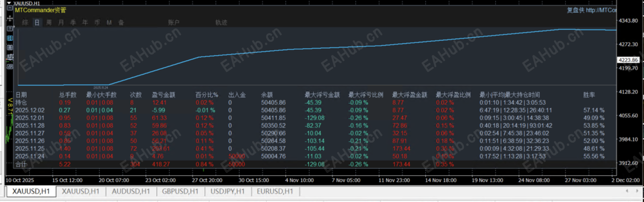Click the 4223.86 current price label
The width and height of the screenshot is (644, 202).
click(x=628, y=60)
